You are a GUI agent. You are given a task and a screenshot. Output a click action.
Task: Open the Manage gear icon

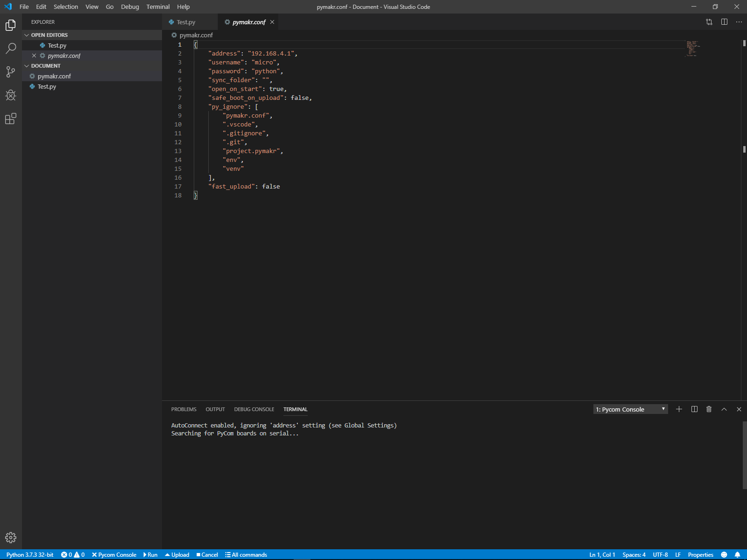coord(11,538)
